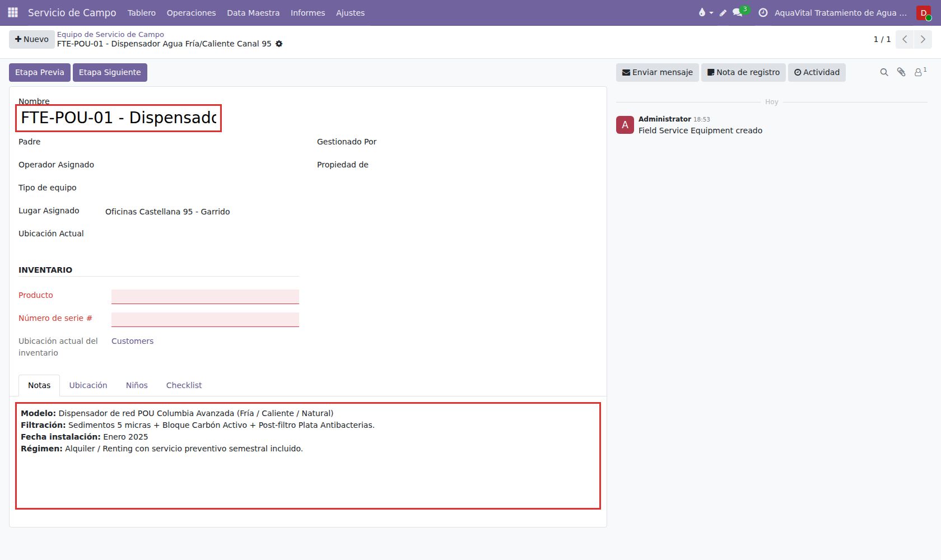Edit the Nombre field FTE-POU-01
The image size is (941, 560).
click(x=119, y=118)
